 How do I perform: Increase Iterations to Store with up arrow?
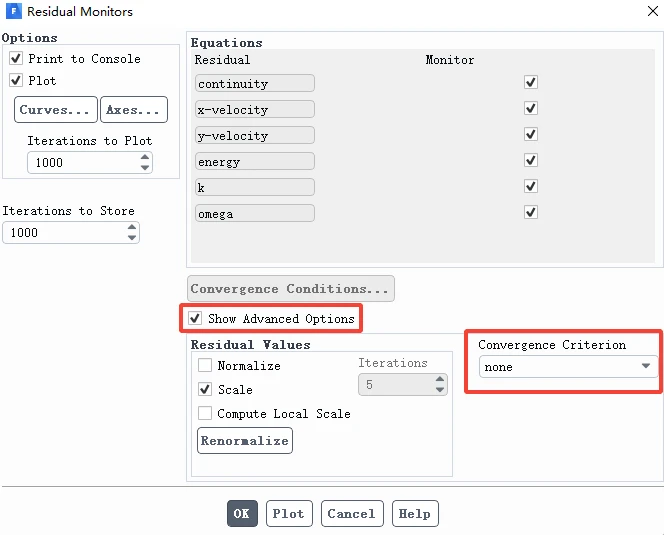pyautogui.click(x=132, y=227)
